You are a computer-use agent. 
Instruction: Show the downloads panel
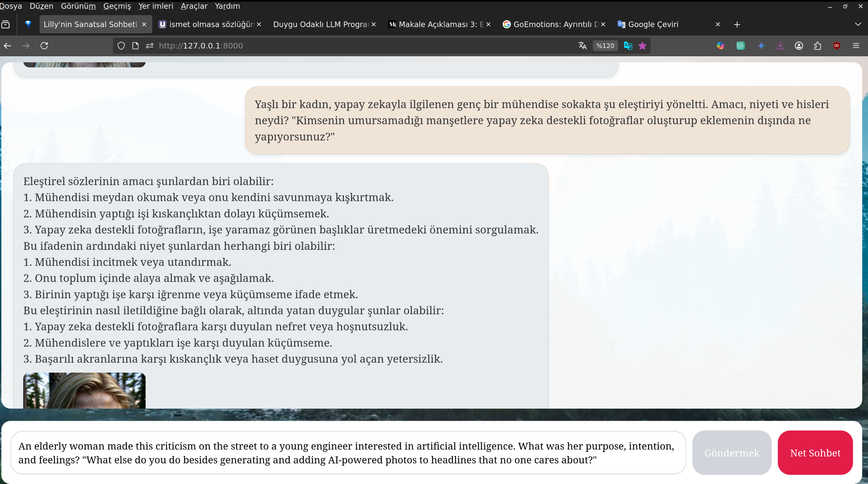click(x=780, y=46)
